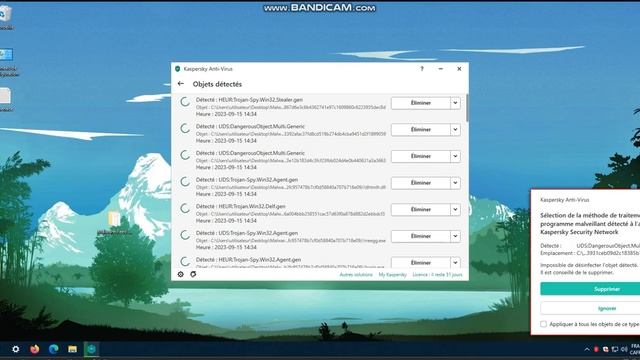This screenshot has width=640, height=360.
Task: Click 'Kaspersky Anti-Virus' title in the notification popup
Action: [564, 200]
